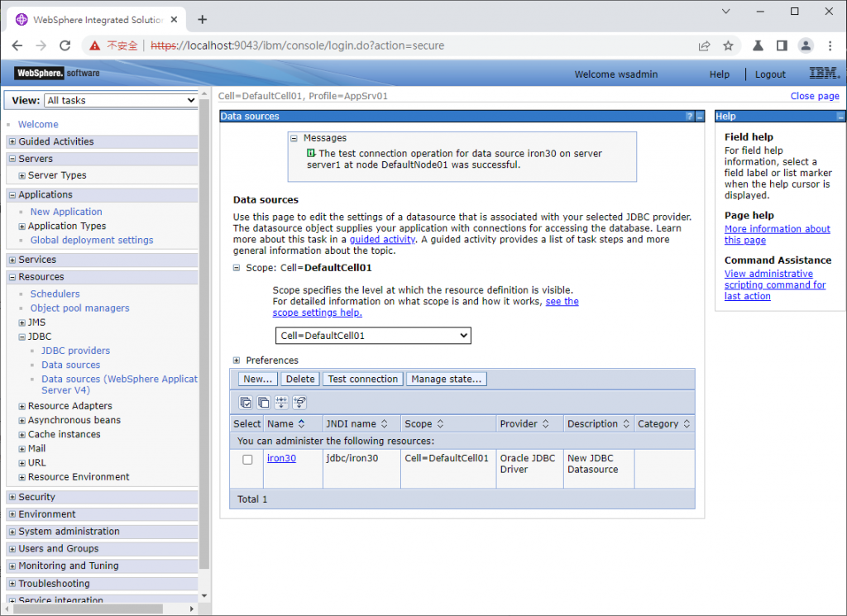Click the browser address bar URL

(297, 45)
